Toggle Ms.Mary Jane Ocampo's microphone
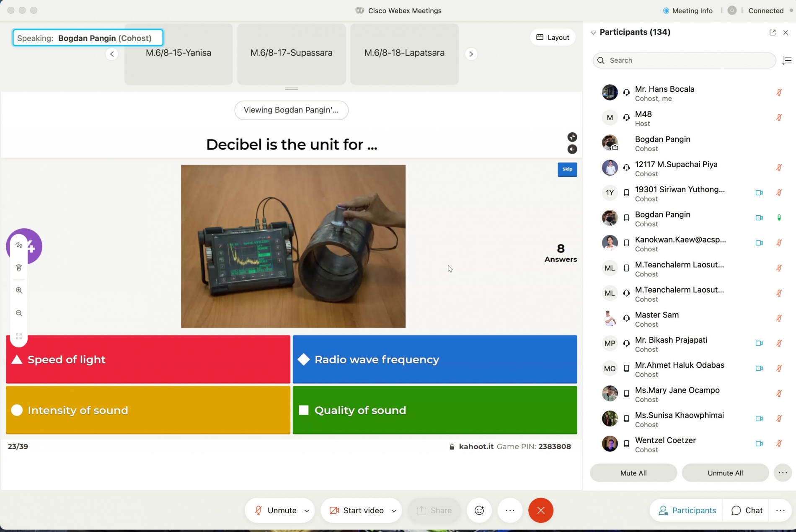The width and height of the screenshot is (796, 532). click(x=779, y=393)
